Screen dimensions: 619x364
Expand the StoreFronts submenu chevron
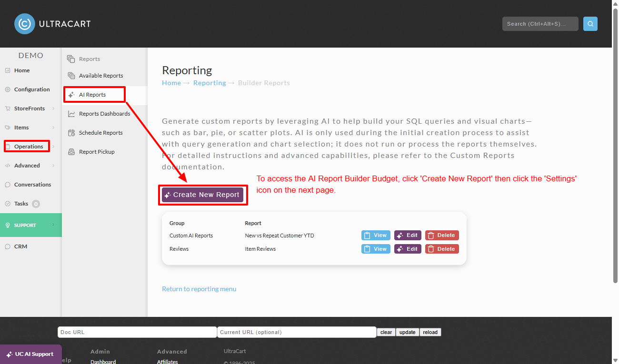coord(53,108)
